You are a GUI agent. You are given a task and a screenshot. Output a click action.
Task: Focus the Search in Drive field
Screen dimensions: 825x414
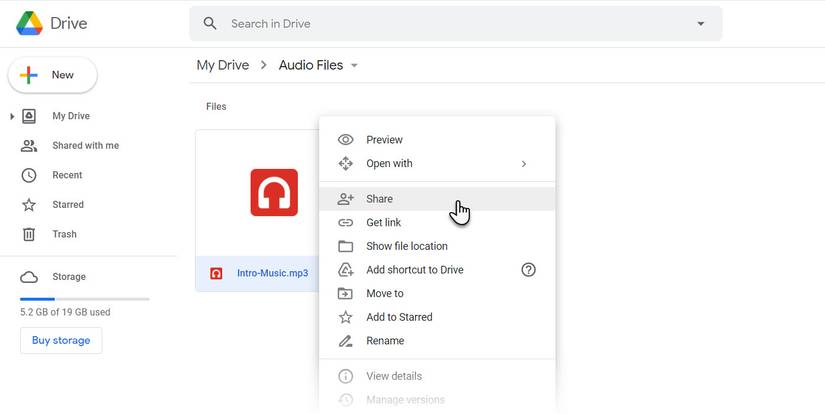click(456, 23)
